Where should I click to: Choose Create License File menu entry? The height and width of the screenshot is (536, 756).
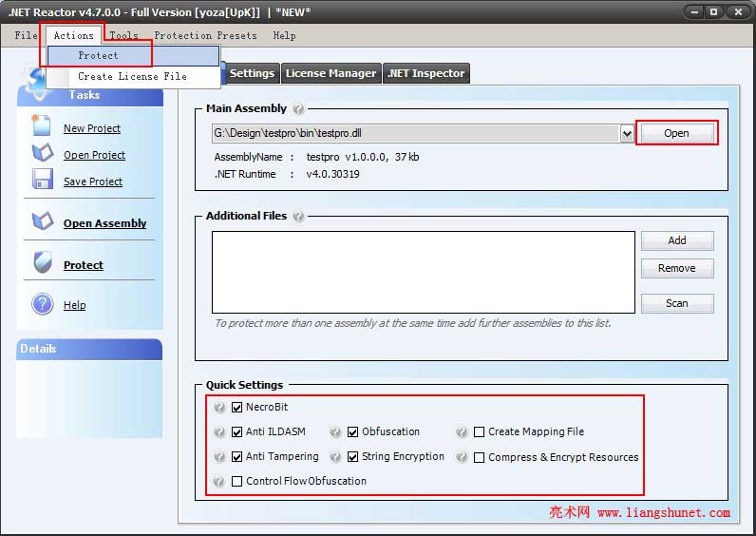click(x=134, y=77)
